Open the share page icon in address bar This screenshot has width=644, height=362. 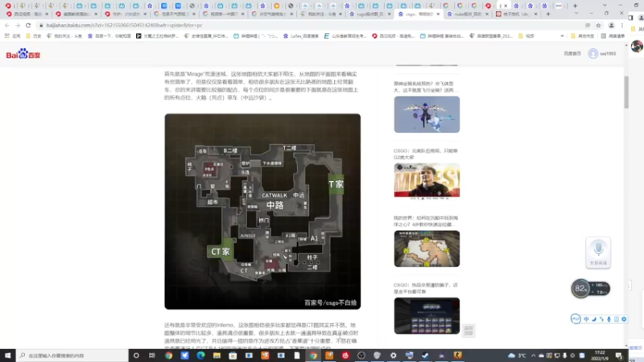point(588,26)
